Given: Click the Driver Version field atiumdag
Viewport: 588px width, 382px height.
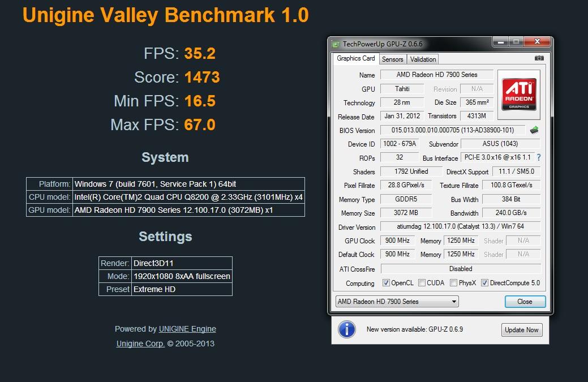Looking at the screenshot, I should (x=461, y=226).
